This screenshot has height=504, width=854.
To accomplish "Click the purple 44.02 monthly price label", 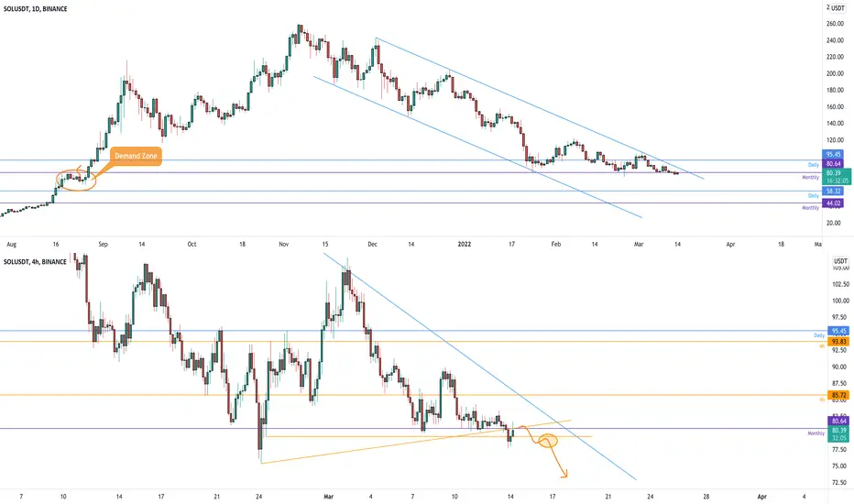I will pos(833,203).
